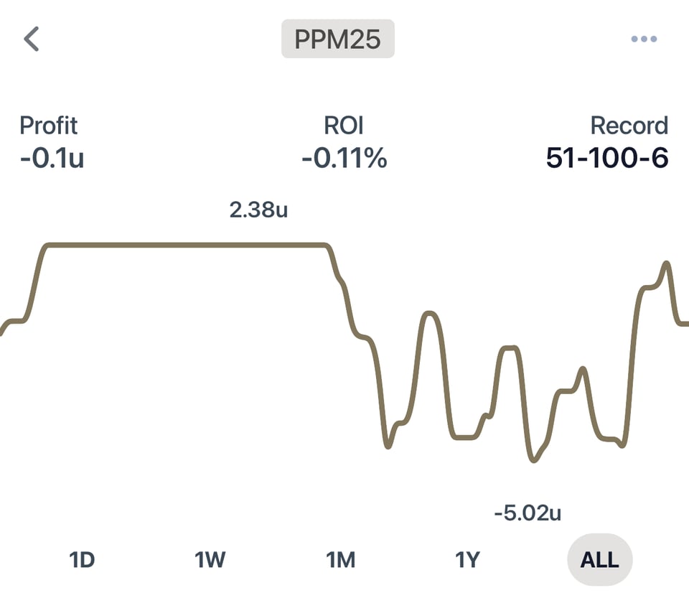
Task: Select the 1D time range
Action: coord(82,559)
